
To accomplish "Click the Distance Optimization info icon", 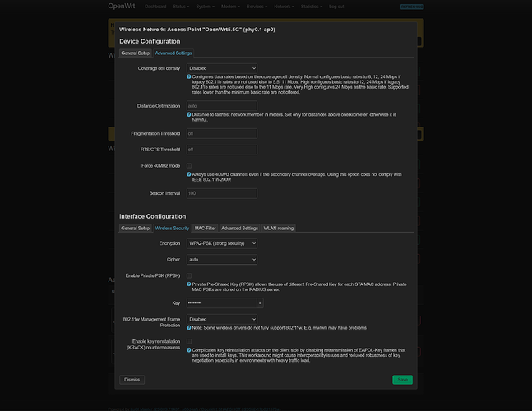I will pyautogui.click(x=190, y=114).
